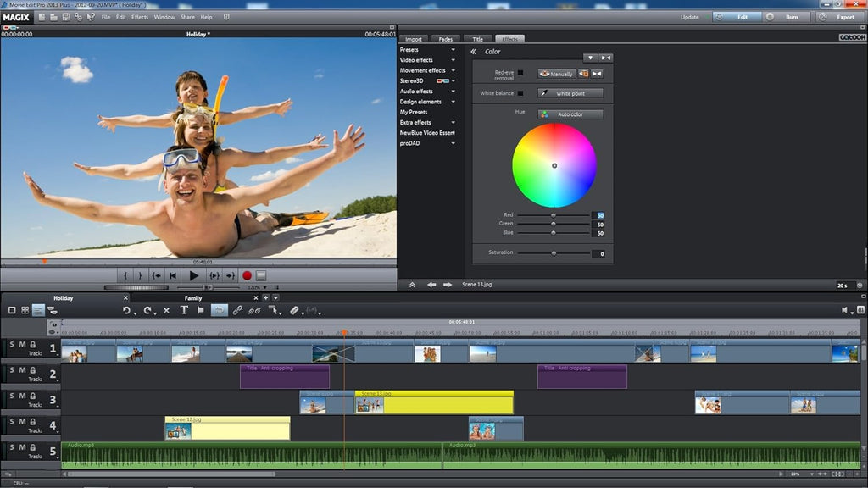
Task: Switch to the Fades tab
Action: point(446,39)
